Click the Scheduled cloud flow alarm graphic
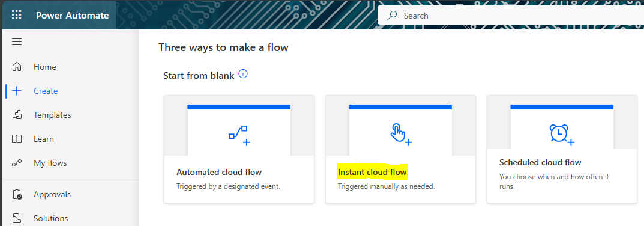Screen dimensions: 644x226 pos(562,135)
